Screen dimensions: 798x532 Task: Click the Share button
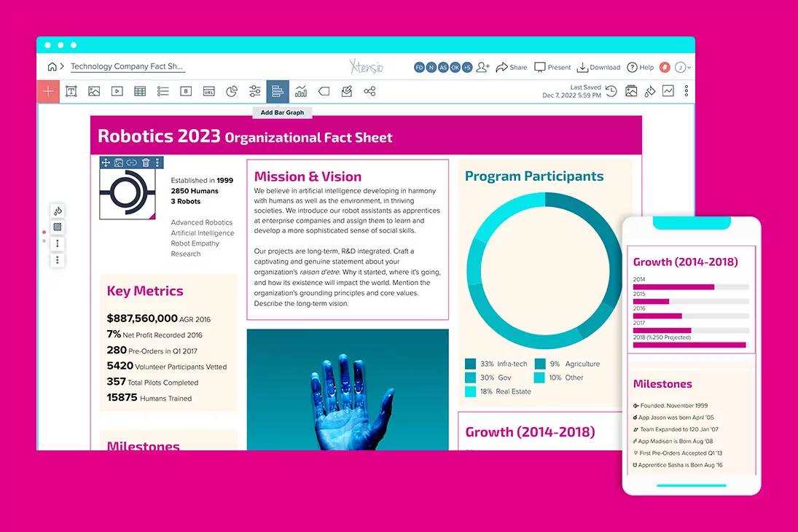click(x=511, y=67)
